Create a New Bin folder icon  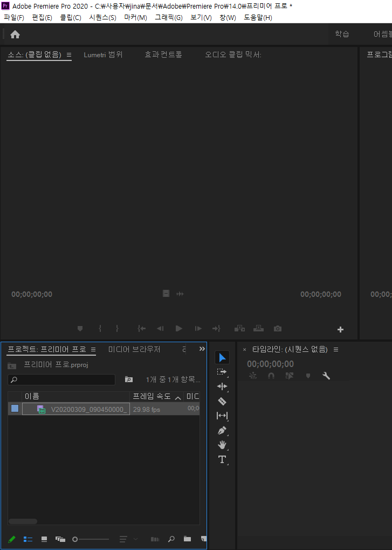188,539
